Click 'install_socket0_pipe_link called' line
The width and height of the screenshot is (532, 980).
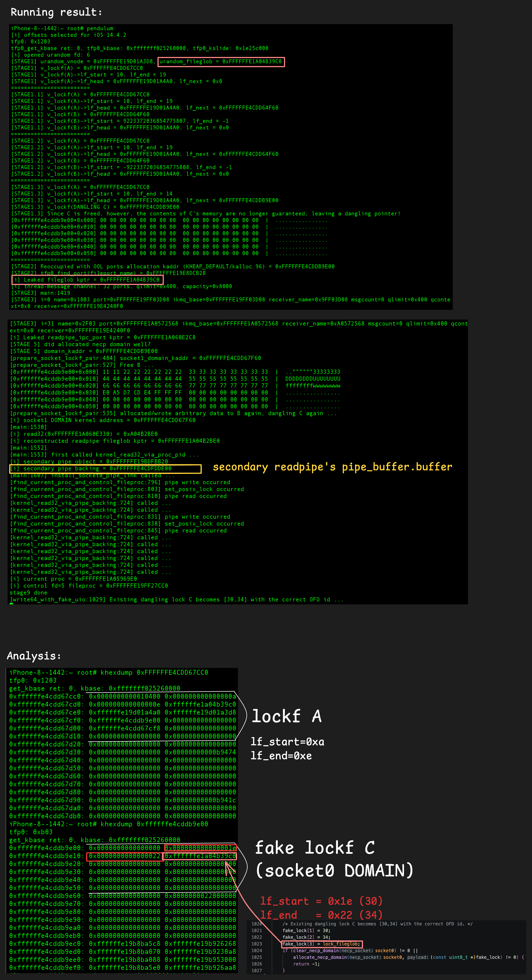92,476
